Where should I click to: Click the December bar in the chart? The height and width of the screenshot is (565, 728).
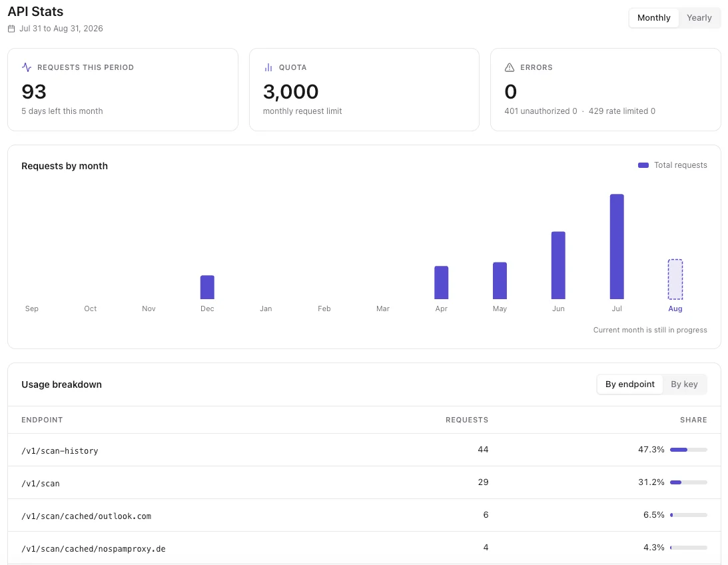coord(207,287)
